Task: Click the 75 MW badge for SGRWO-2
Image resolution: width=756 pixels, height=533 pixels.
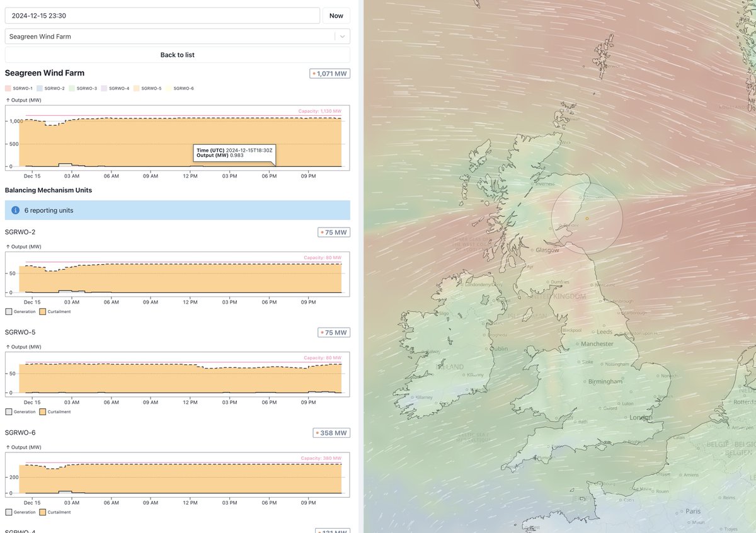Action: [334, 232]
